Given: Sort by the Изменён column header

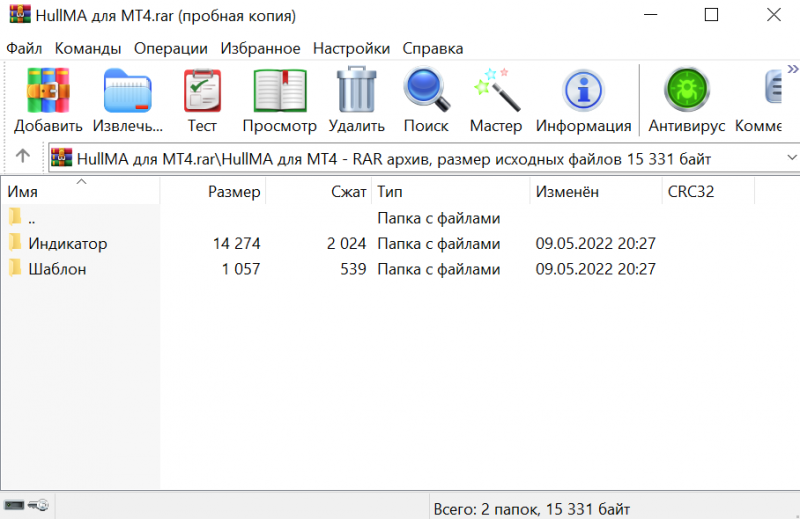Looking at the screenshot, I should [x=596, y=191].
